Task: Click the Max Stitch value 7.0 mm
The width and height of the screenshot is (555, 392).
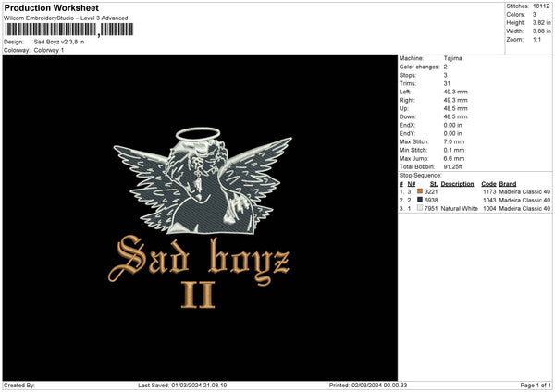Action: (454, 141)
